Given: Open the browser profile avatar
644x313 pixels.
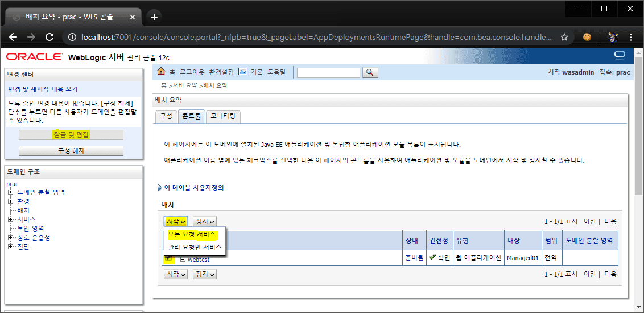Looking at the screenshot, I should (x=613, y=37).
